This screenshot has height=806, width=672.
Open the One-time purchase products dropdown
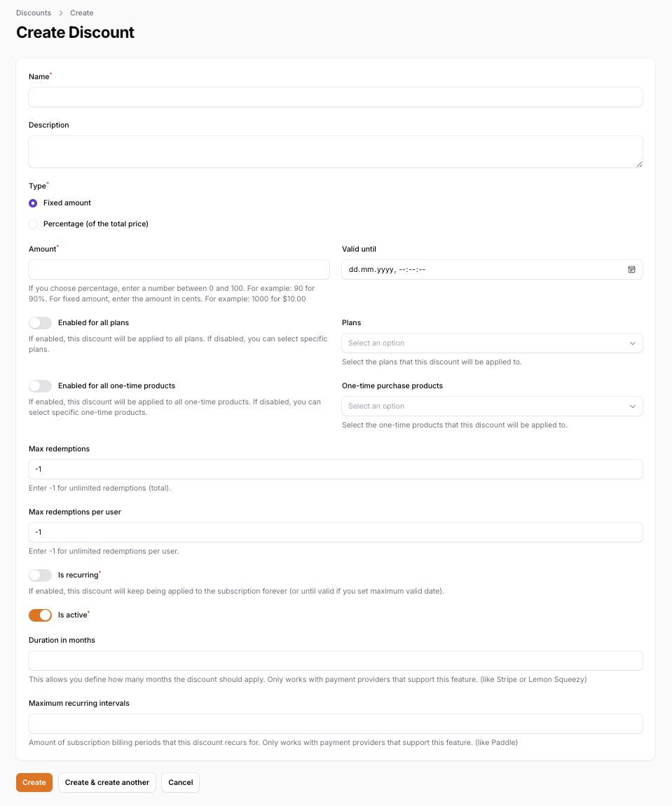(492, 406)
